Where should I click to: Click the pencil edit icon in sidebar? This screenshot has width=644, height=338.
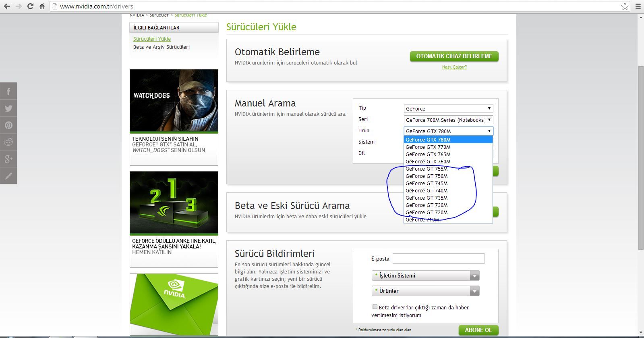tap(8, 176)
